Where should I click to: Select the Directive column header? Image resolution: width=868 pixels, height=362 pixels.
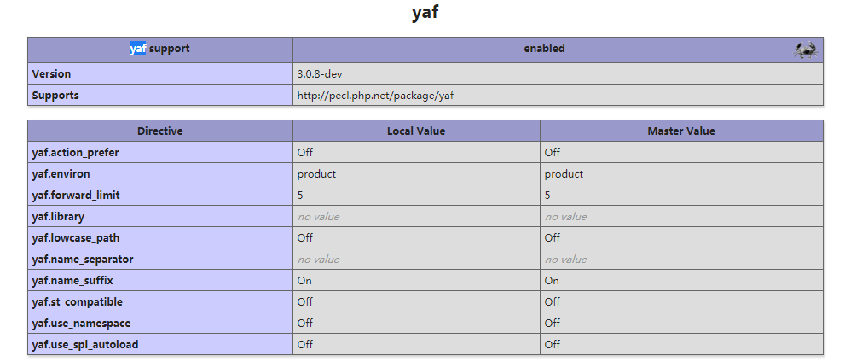159,131
